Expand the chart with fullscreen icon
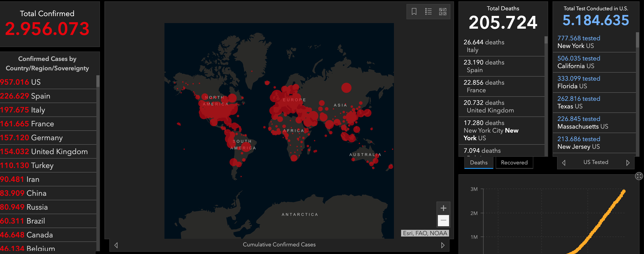 tap(639, 176)
